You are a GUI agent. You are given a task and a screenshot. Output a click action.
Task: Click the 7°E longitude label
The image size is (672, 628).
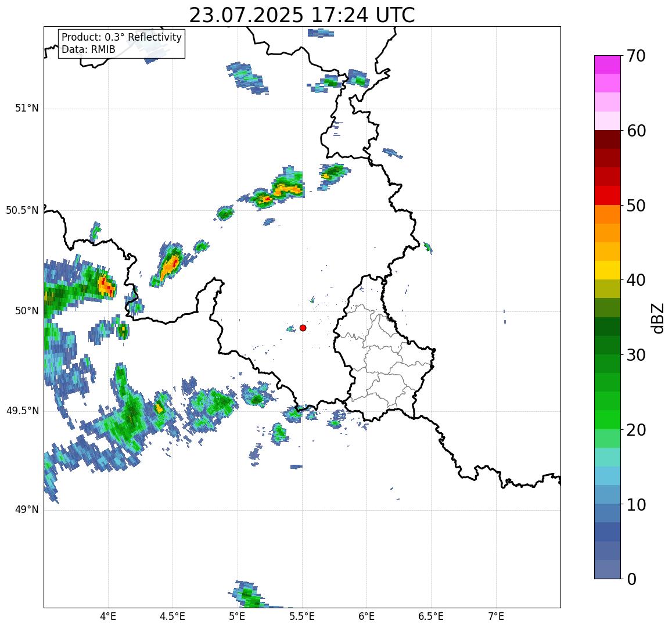pyautogui.click(x=496, y=616)
